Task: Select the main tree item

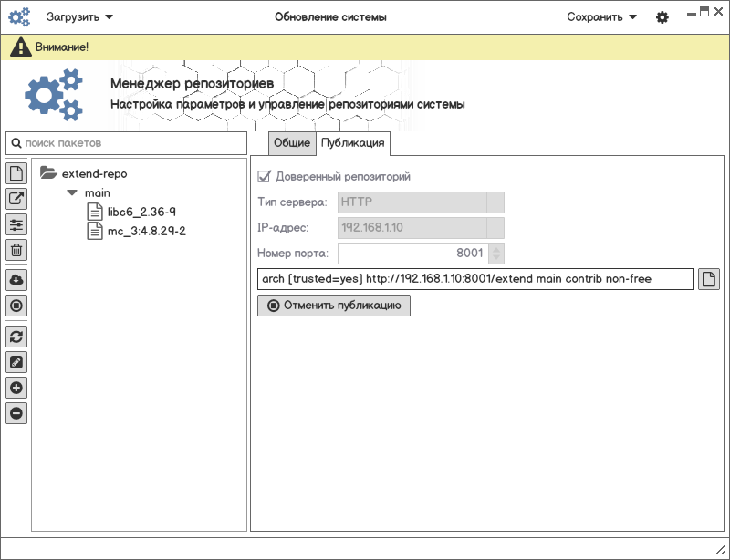Action: point(98,192)
